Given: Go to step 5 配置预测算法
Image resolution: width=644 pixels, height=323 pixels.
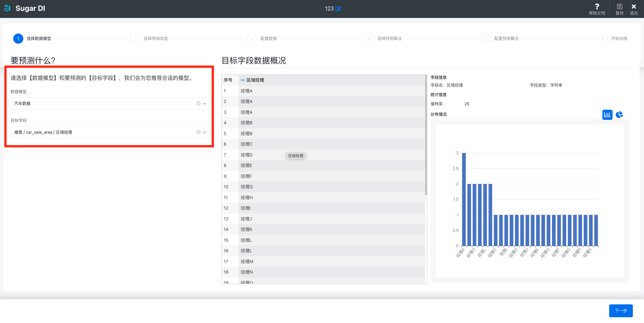Looking at the screenshot, I should point(500,39).
